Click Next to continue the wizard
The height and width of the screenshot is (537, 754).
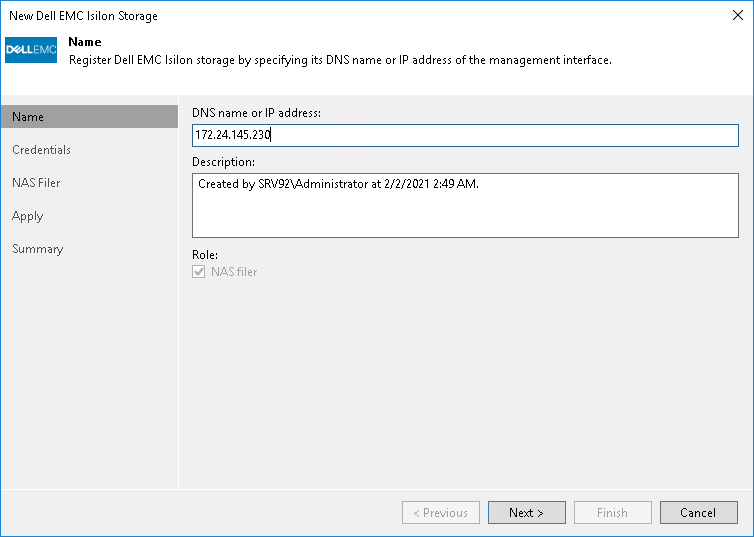526,513
